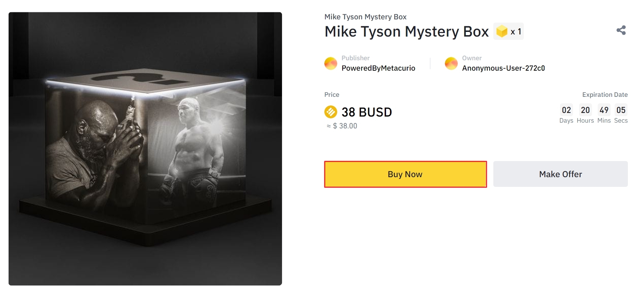644x293 pixels.
Task: Click the Expiration Date label
Action: (605, 95)
